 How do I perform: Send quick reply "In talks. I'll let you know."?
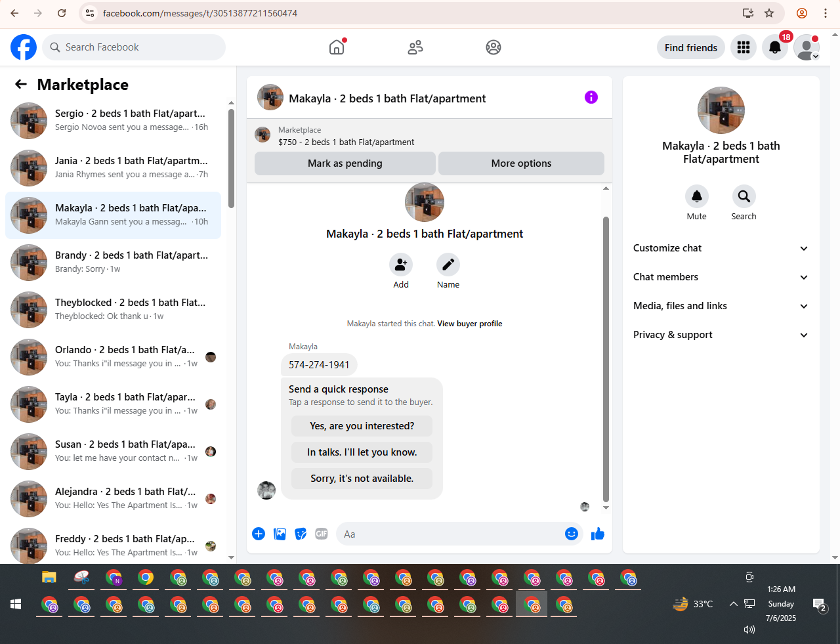coord(362,452)
